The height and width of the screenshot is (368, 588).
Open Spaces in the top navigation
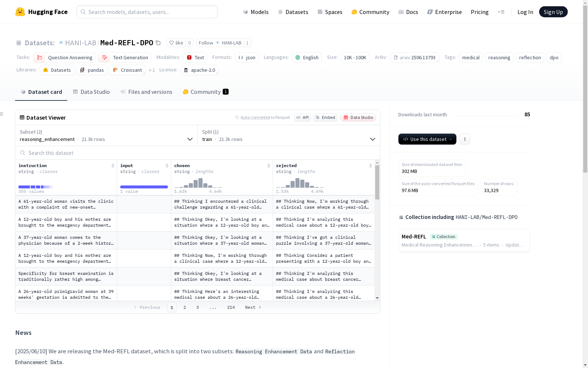pos(330,12)
